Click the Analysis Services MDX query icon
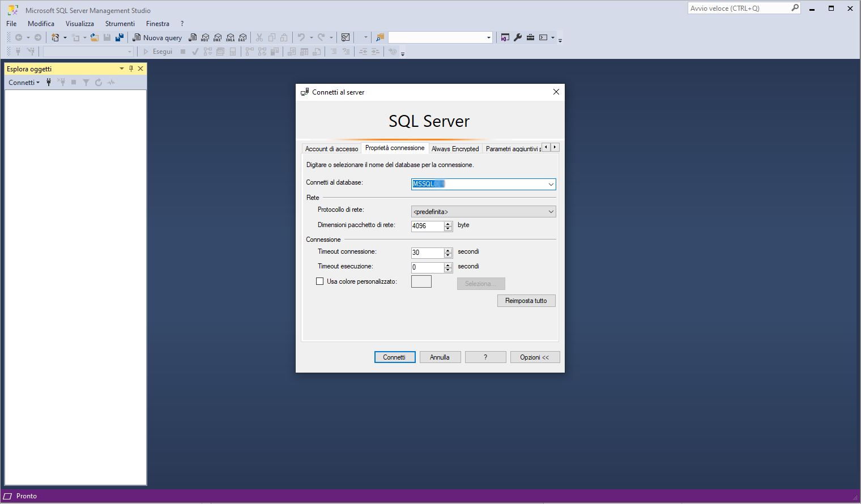The width and height of the screenshot is (861, 504). coord(205,37)
